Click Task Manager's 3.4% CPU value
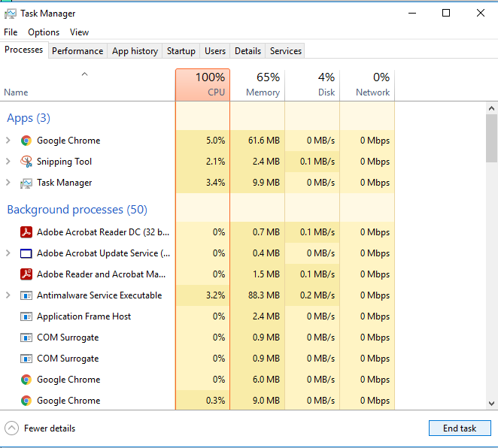The width and height of the screenshot is (498, 448). click(x=215, y=183)
